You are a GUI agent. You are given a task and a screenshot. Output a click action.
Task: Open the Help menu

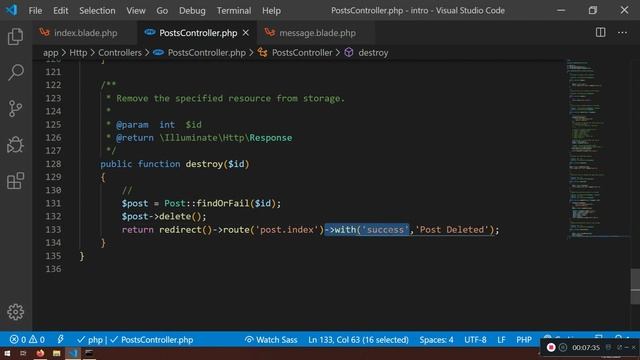[x=271, y=11]
